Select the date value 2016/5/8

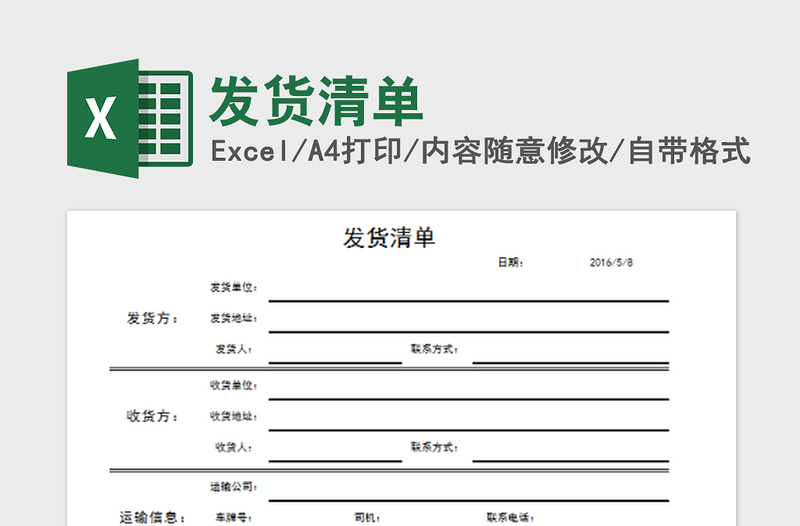611,262
